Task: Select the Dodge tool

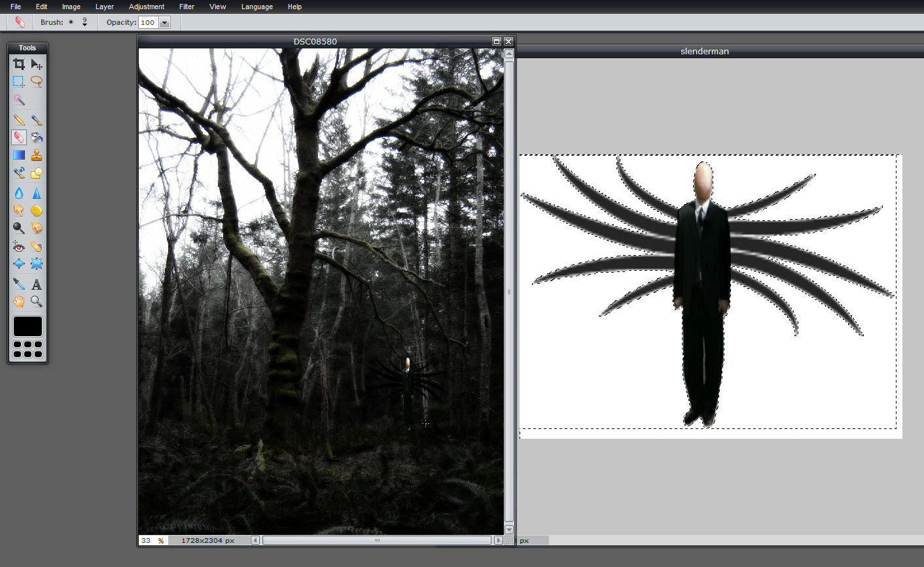Action: coord(19,228)
